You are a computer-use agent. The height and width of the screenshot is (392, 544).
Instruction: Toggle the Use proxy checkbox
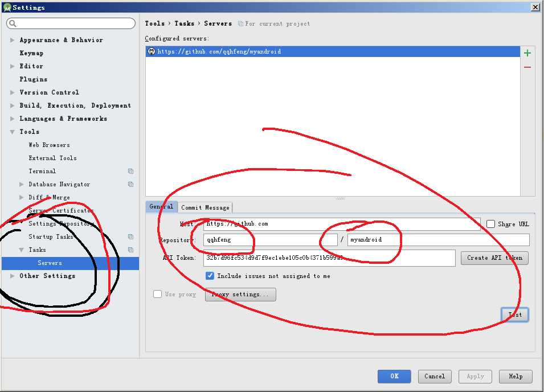158,294
